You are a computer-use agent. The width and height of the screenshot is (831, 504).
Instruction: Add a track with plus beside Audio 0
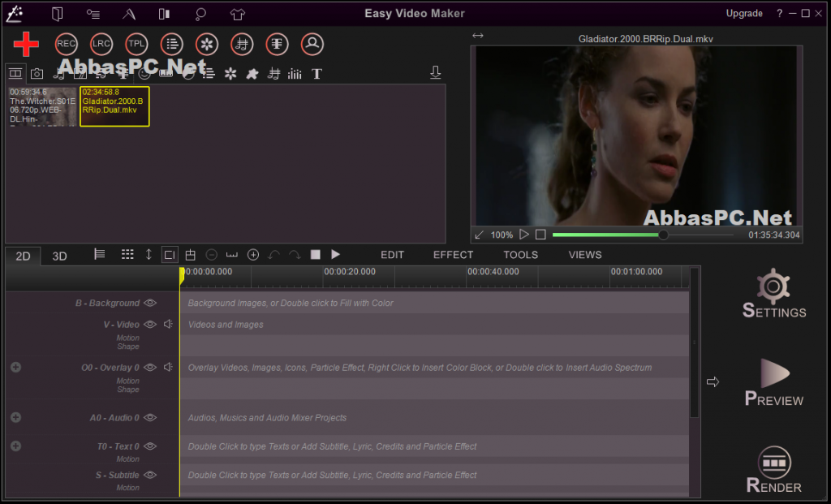pos(16,417)
